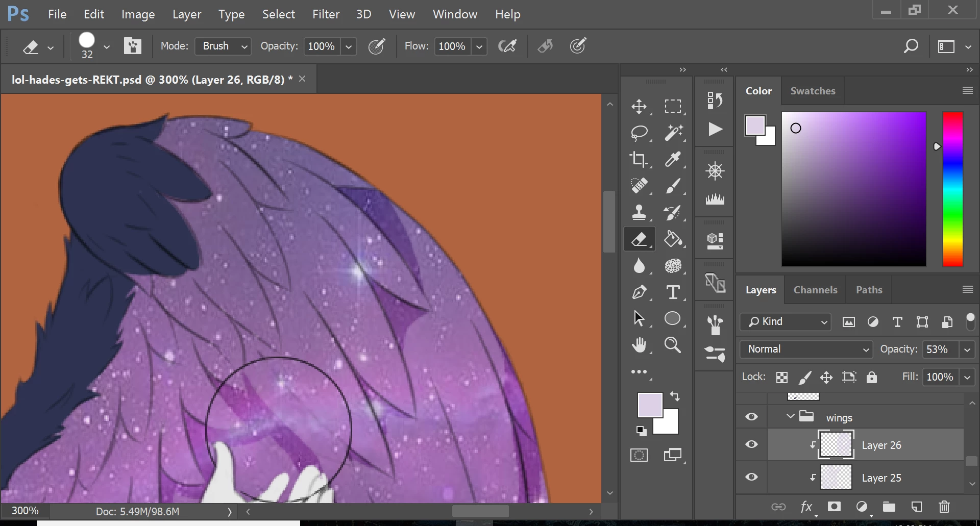Pick the Clone Stamp tool

(x=639, y=212)
